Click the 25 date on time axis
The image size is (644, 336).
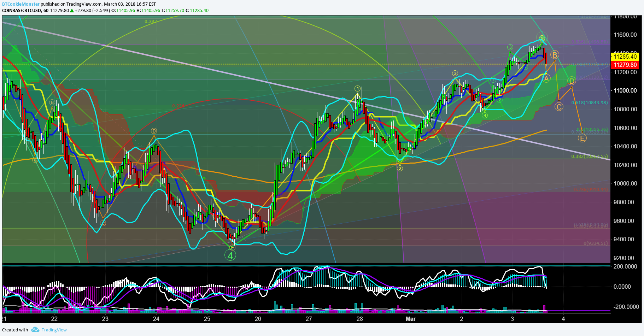(207, 319)
